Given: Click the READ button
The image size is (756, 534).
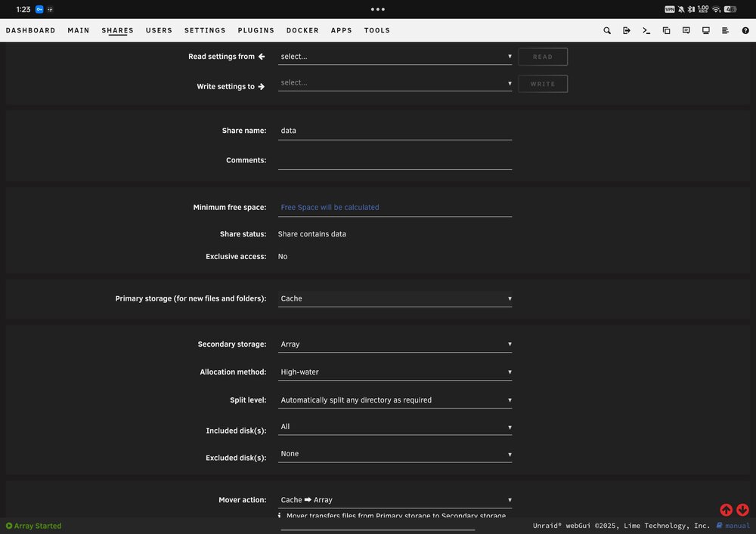Looking at the screenshot, I should click(543, 57).
